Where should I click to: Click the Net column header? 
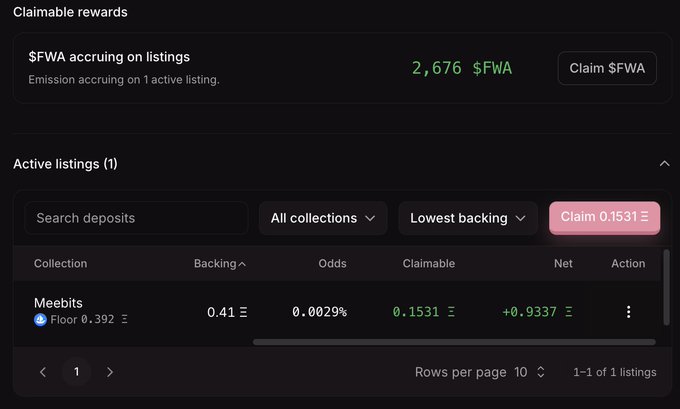[x=563, y=263]
